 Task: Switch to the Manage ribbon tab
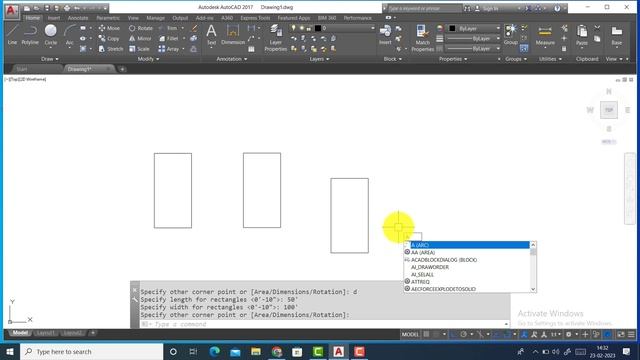pyautogui.click(x=155, y=18)
